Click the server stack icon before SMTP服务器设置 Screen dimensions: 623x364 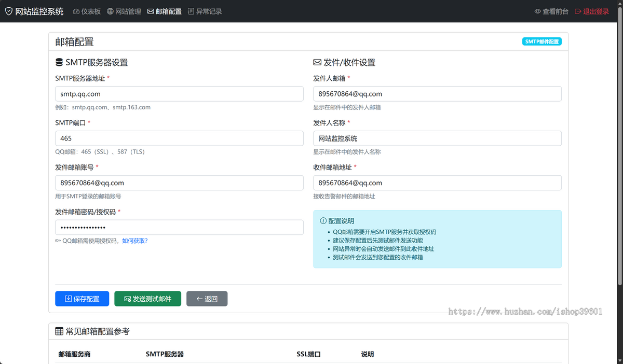[x=59, y=62]
